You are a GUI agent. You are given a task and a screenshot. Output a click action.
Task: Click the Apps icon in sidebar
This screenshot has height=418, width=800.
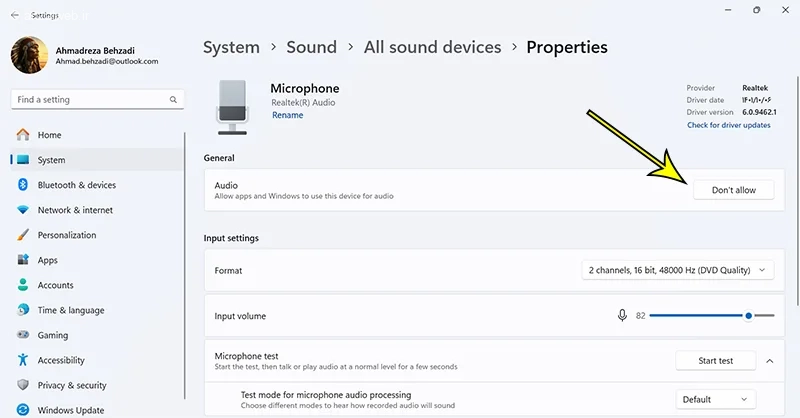point(22,260)
